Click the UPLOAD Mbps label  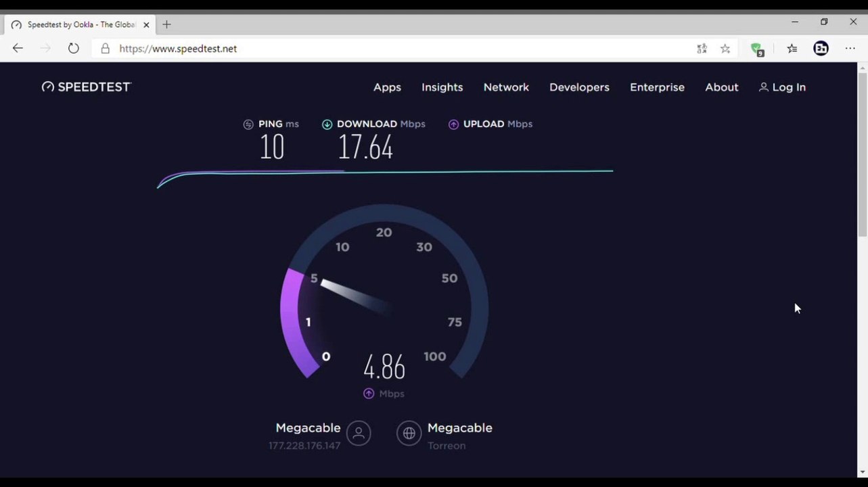coord(498,124)
